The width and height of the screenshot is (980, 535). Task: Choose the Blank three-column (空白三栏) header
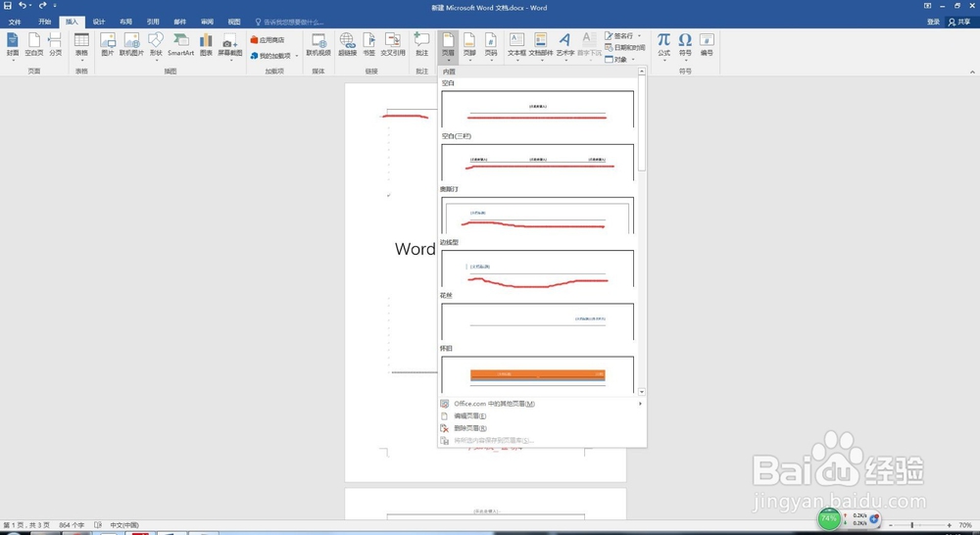click(537, 162)
